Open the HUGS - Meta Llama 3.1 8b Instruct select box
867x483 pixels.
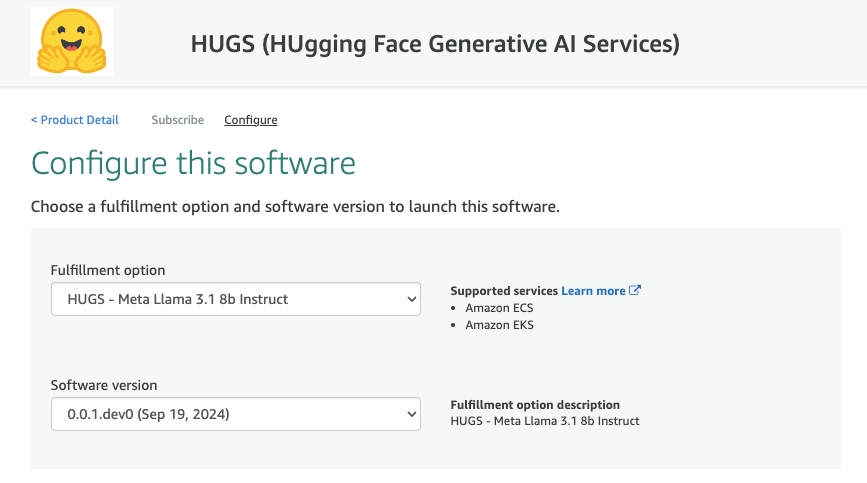click(235, 298)
